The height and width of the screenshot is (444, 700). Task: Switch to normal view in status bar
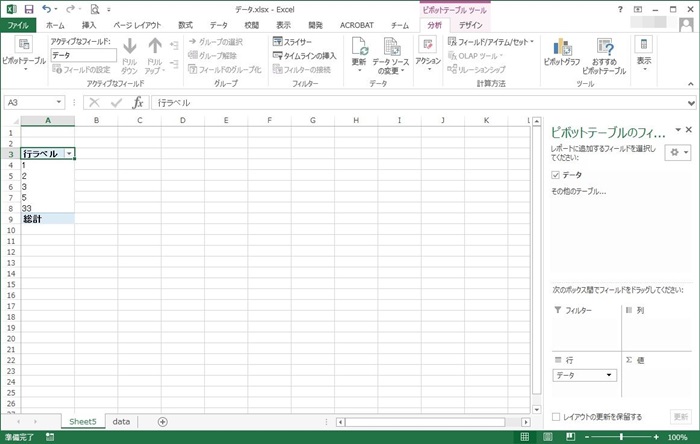tap(525, 437)
